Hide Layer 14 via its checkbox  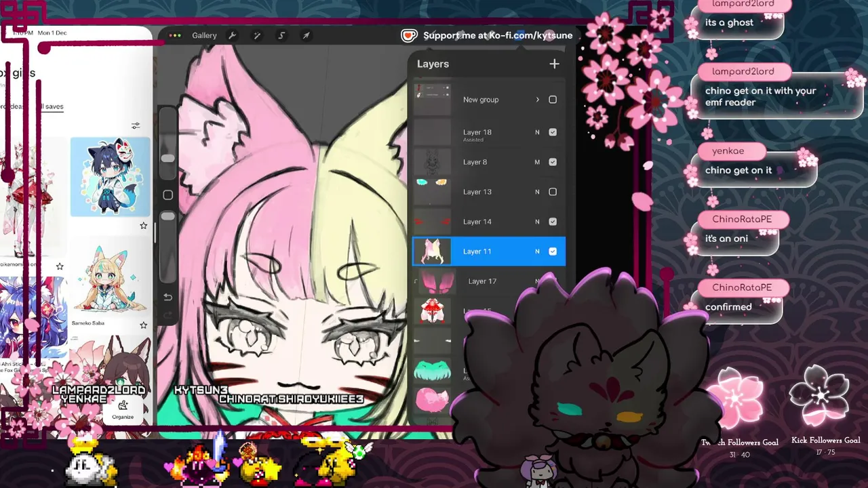coord(553,222)
